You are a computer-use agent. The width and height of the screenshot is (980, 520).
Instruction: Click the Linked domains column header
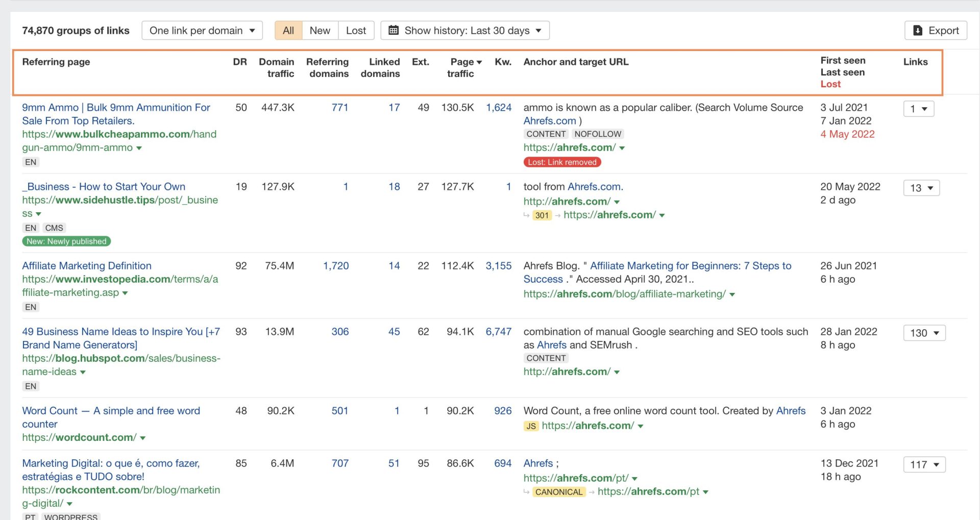point(381,67)
